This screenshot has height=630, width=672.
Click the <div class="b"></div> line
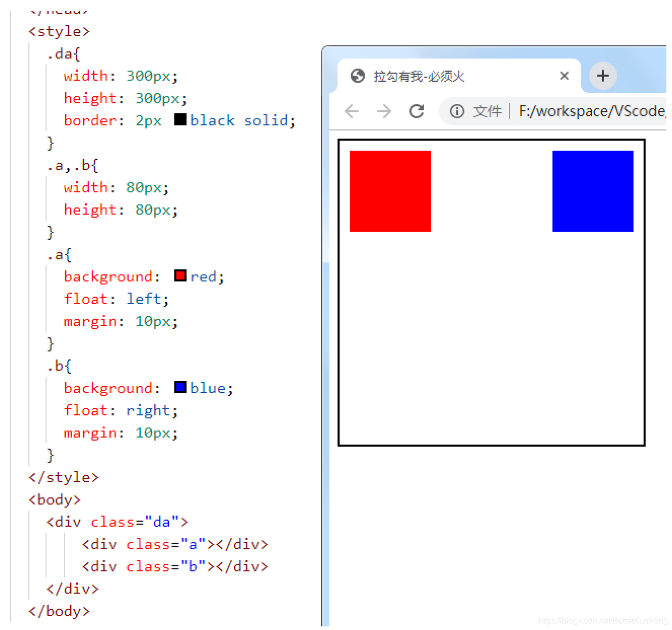pyautogui.click(x=175, y=567)
